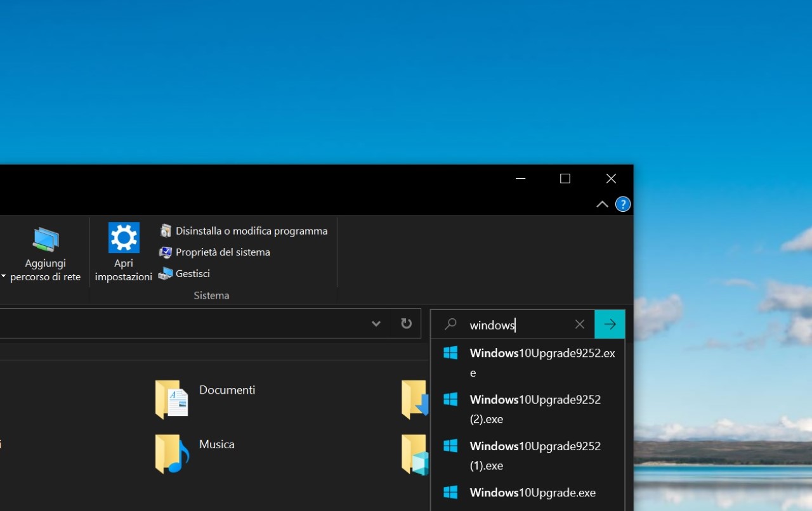
Task: Select Windows10Upgrade9252 (2).exe suggestion
Action: (528, 409)
